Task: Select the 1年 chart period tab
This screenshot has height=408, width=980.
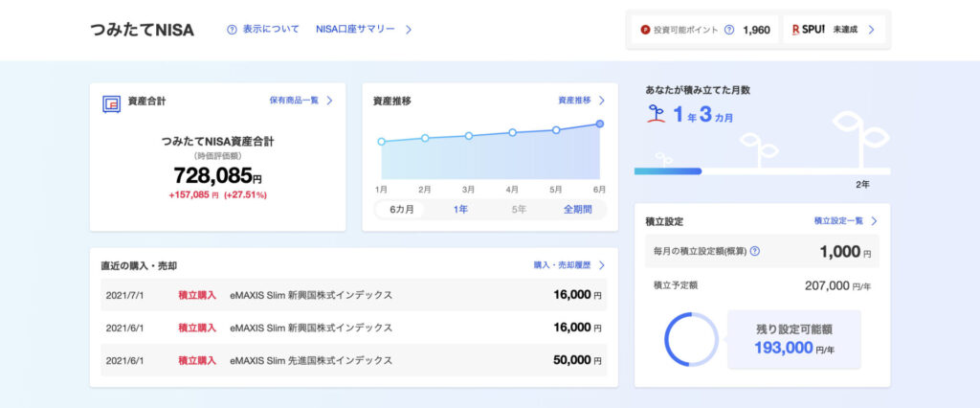Action: pyautogui.click(x=460, y=210)
